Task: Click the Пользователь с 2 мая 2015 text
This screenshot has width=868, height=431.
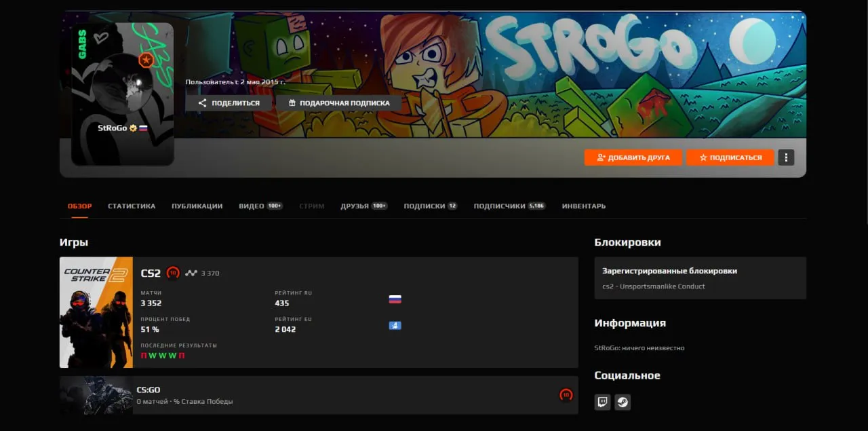Action: pyautogui.click(x=235, y=82)
